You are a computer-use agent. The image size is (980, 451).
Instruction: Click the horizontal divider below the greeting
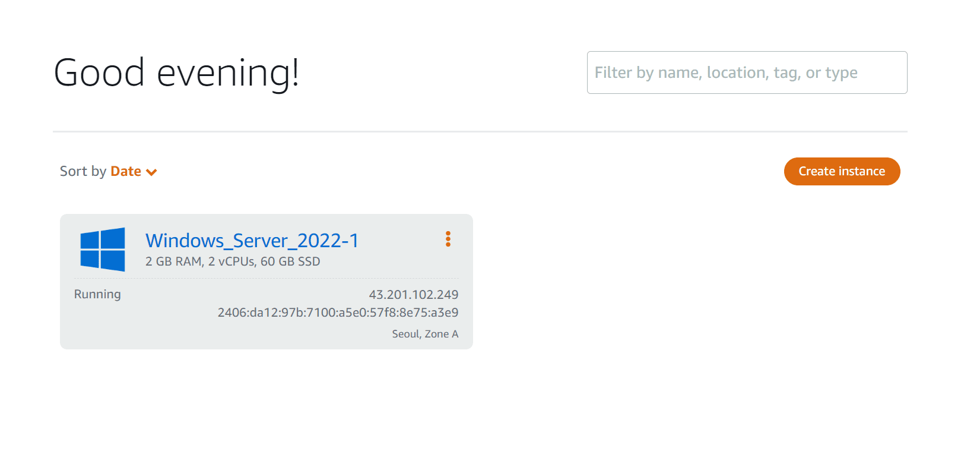(480, 131)
